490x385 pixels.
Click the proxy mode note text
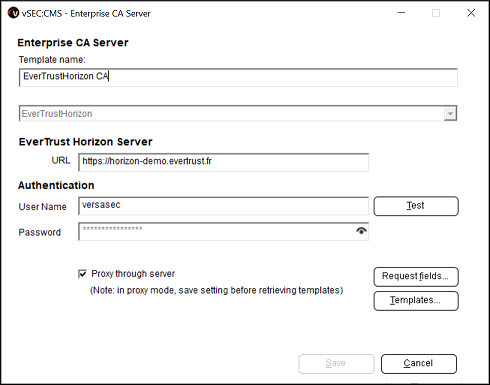pyautogui.click(x=217, y=290)
